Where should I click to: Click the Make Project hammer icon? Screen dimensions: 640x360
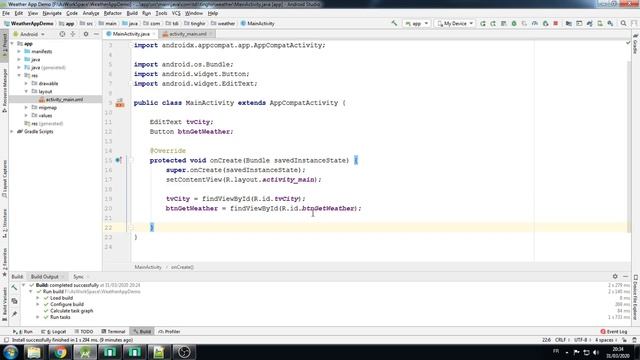394,24
